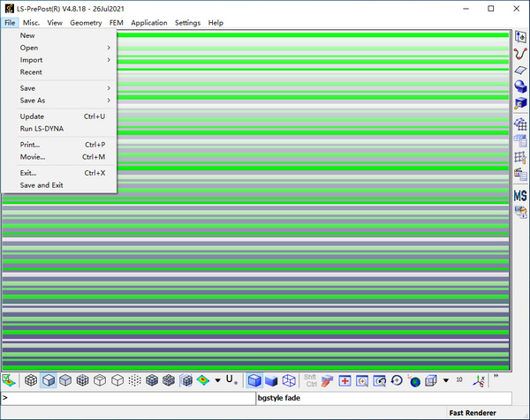Image resolution: width=530 pixels, height=420 pixels.
Task: Open the Model and Part tool icon
Action: point(520,141)
